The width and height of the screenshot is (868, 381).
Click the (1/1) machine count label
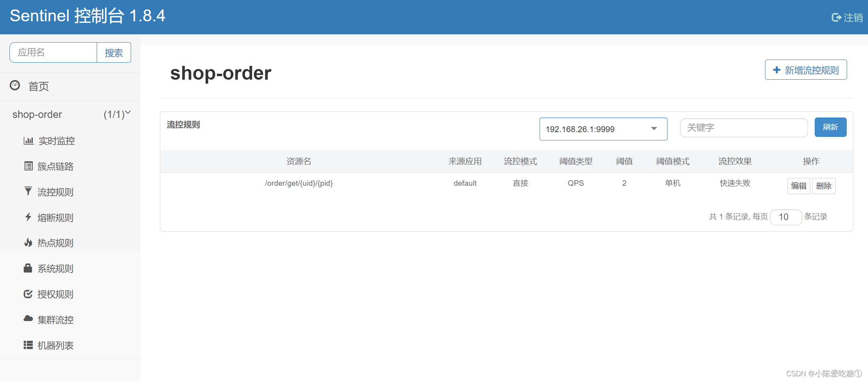[x=114, y=114]
